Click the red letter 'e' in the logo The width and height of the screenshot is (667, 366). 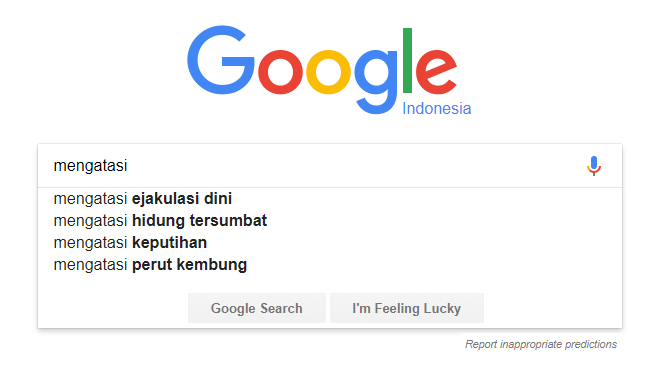pyautogui.click(x=436, y=72)
